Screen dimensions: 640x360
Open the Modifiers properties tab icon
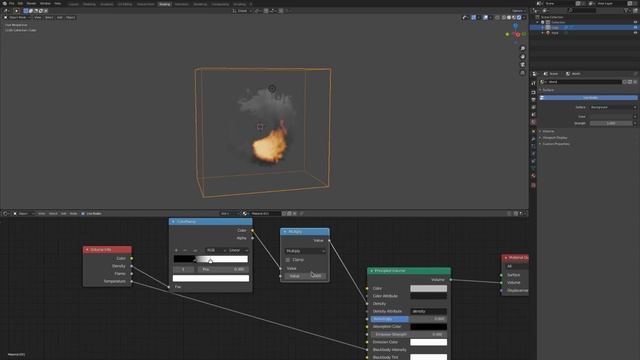pos(533,139)
